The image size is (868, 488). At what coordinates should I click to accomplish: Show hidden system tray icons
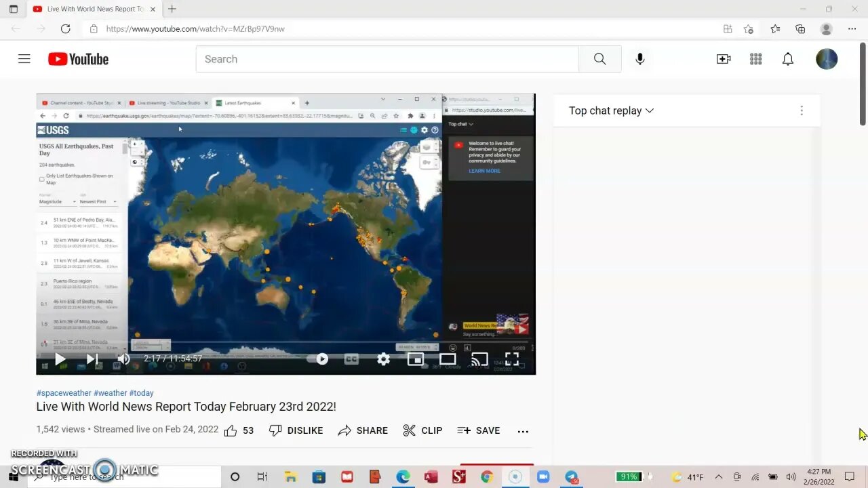click(x=719, y=477)
